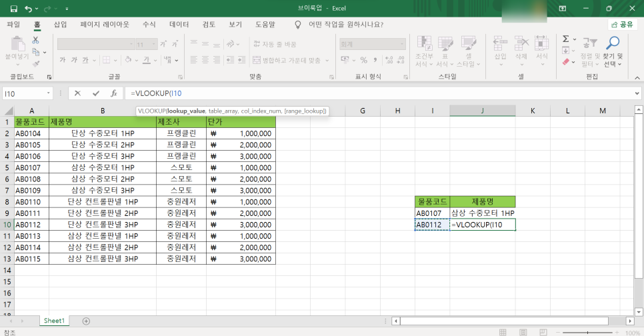Viewport: 644px width, 336px height.
Task: Align text left in alignment group
Action: click(194, 61)
